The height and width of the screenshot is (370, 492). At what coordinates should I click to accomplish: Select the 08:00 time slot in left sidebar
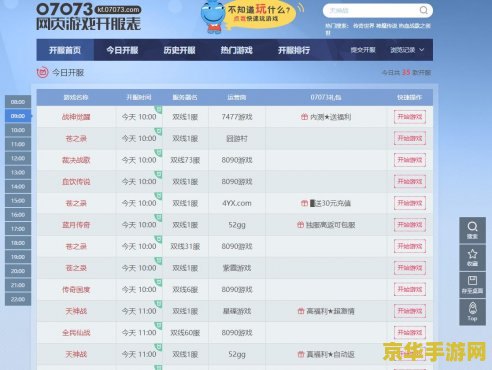coord(18,102)
